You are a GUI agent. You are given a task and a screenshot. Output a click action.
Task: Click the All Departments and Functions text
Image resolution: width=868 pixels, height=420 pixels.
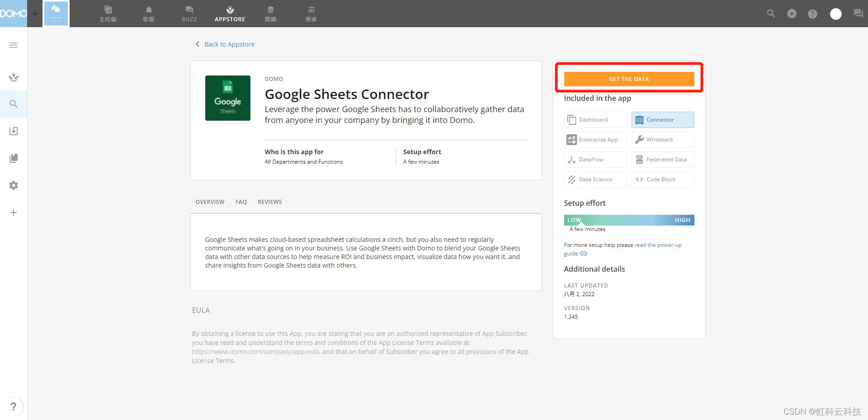(304, 162)
